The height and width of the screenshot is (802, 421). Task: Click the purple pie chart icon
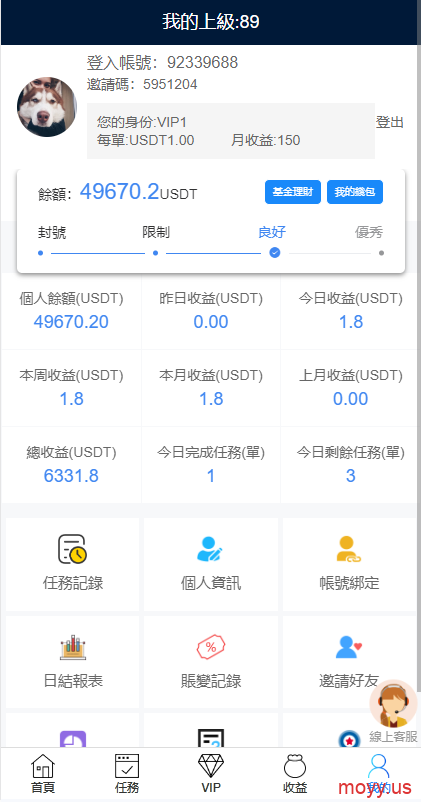click(73, 740)
